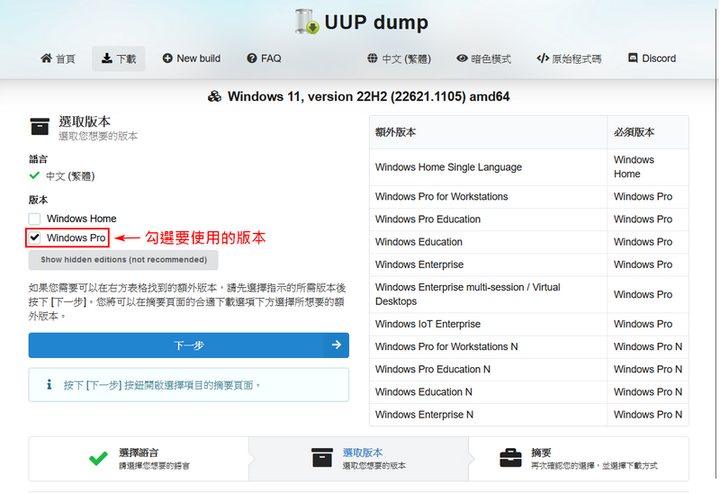Viewport: 720px width, 493px height.
Task: Click the Windows Pro Education N cell
Action: [x=488, y=369]
